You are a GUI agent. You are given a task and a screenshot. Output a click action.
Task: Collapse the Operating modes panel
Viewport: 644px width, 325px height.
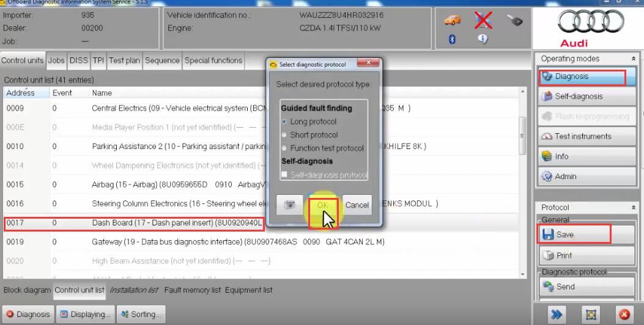(x=634, y=59)
